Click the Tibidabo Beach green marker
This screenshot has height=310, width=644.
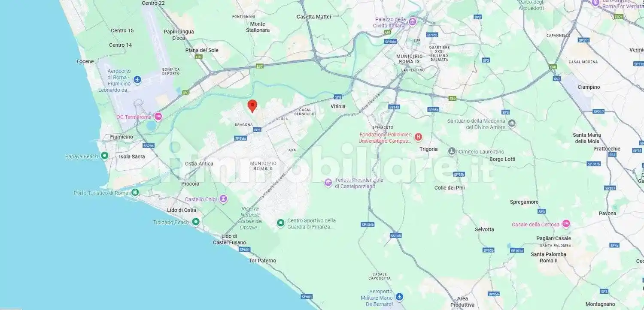196,222
